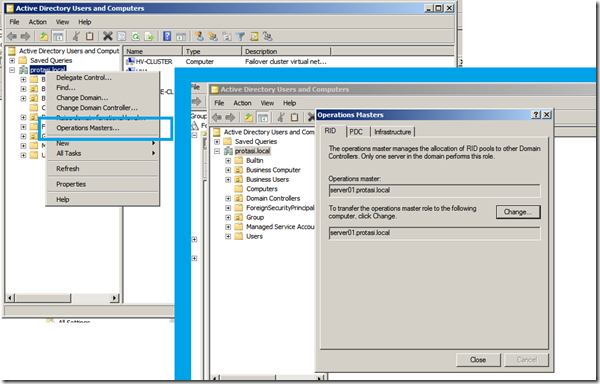Click Up one level icon, right window
The height and width of the screenshot is (384, 600).
tap(249, 117)
